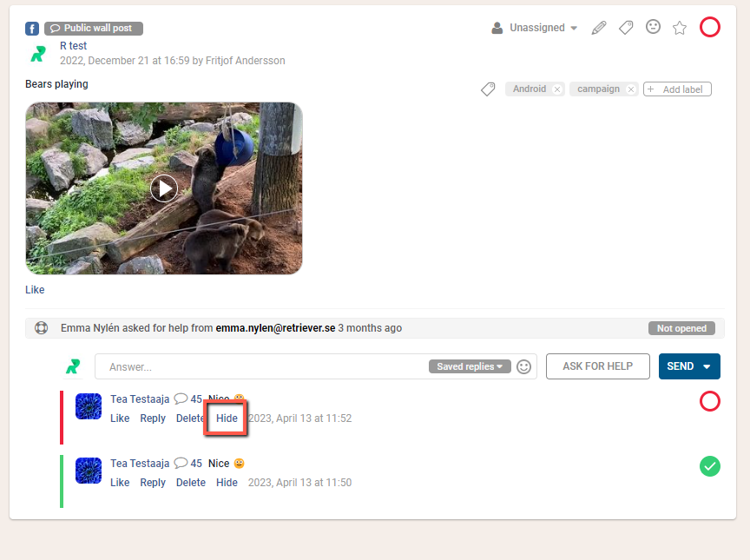Delete the 11:52 comment
The image size is (750, 560).
click(190, 418)
